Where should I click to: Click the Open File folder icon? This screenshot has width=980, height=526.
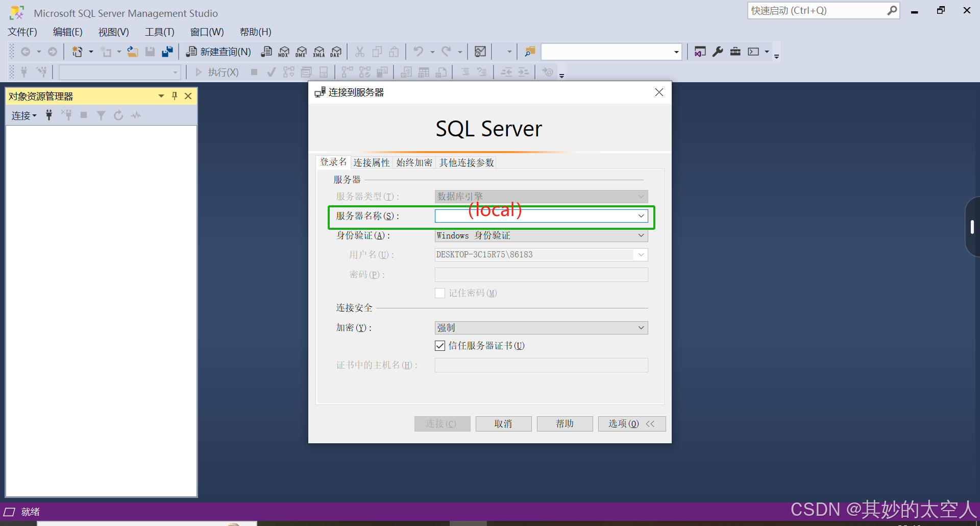click(132, 51)
